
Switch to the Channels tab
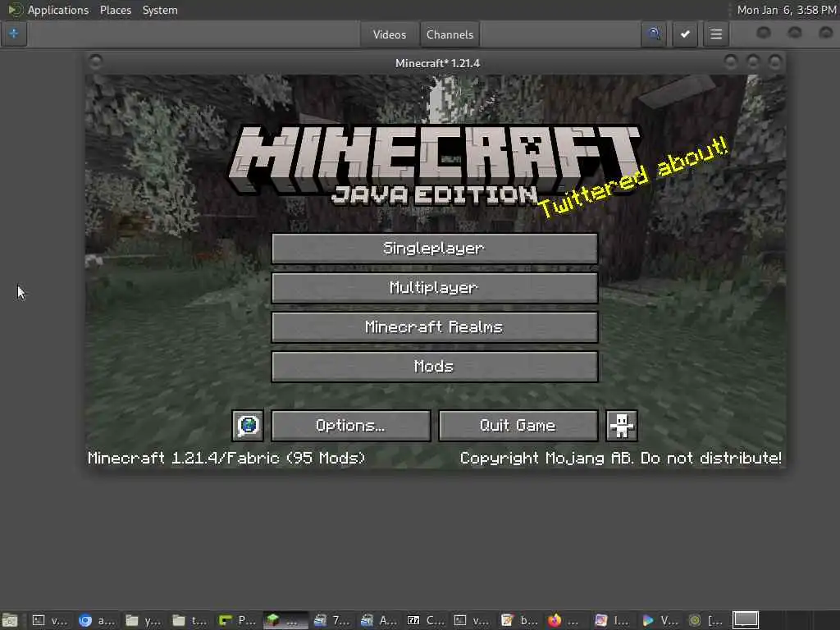click(450, 34)
